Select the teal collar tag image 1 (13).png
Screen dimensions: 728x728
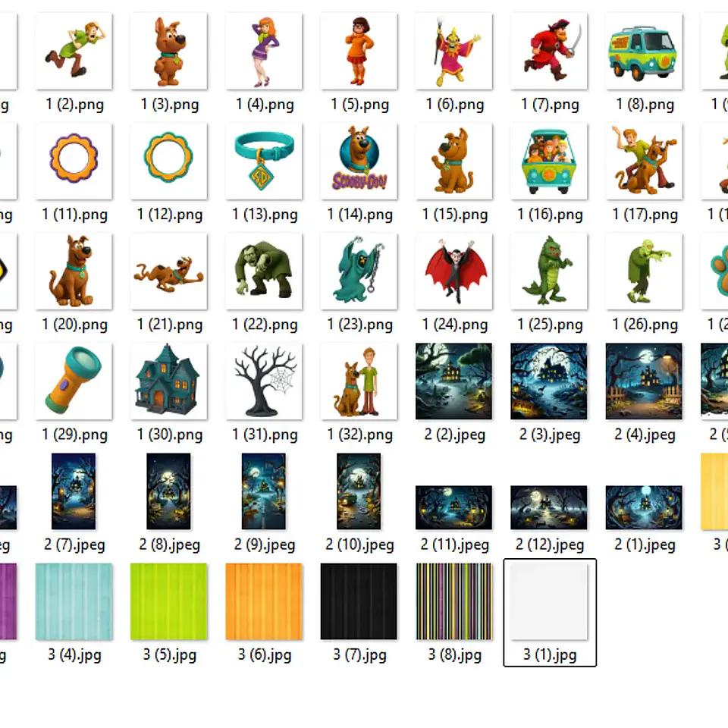(263, 161)
